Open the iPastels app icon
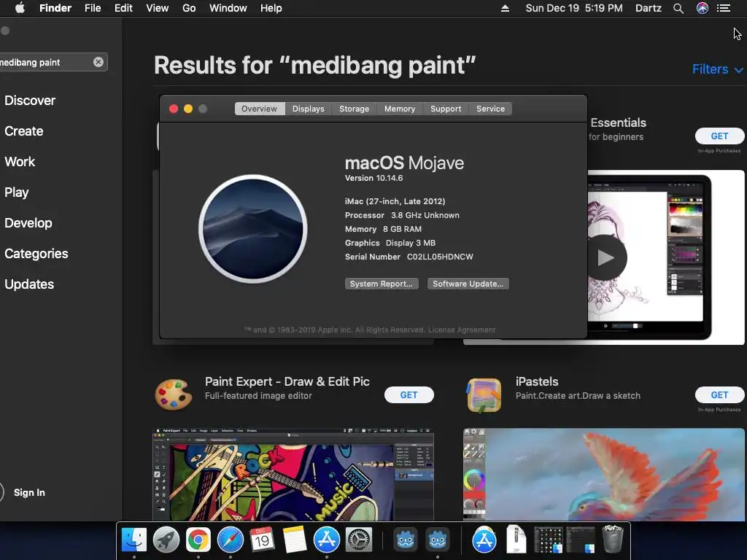The width and height of the screenshot is (747, 560). click(x=484, y=395)
